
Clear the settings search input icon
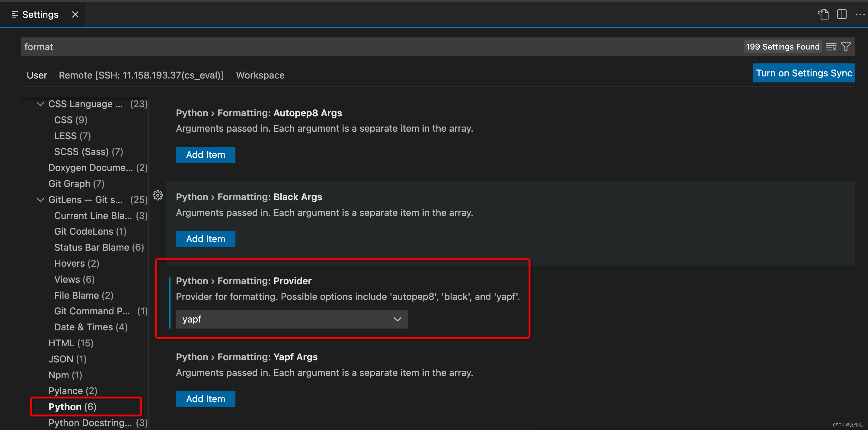pos(831,47)
